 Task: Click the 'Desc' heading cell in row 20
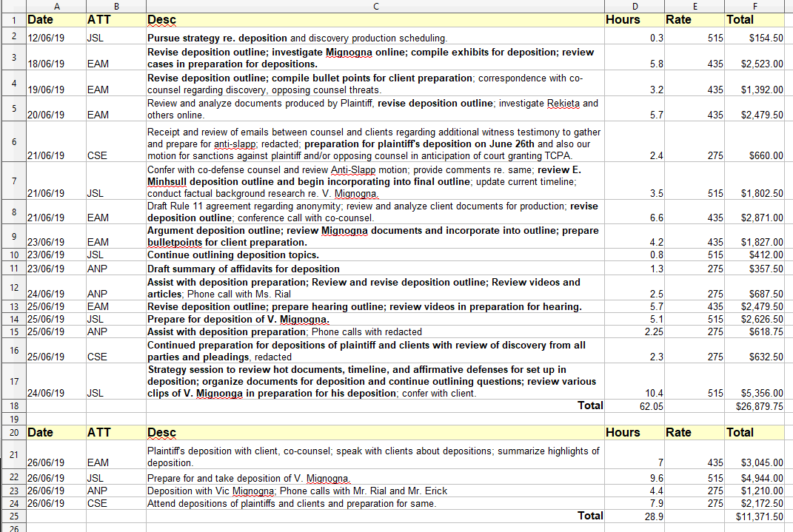[375, 432]
